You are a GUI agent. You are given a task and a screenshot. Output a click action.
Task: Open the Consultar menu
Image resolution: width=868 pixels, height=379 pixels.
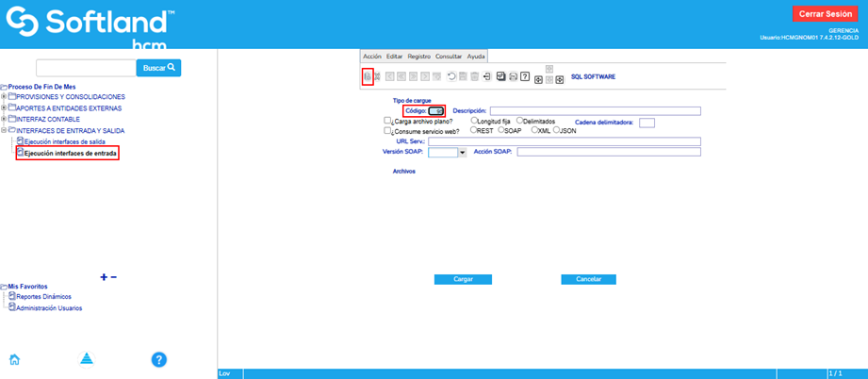tap(449, 57)
